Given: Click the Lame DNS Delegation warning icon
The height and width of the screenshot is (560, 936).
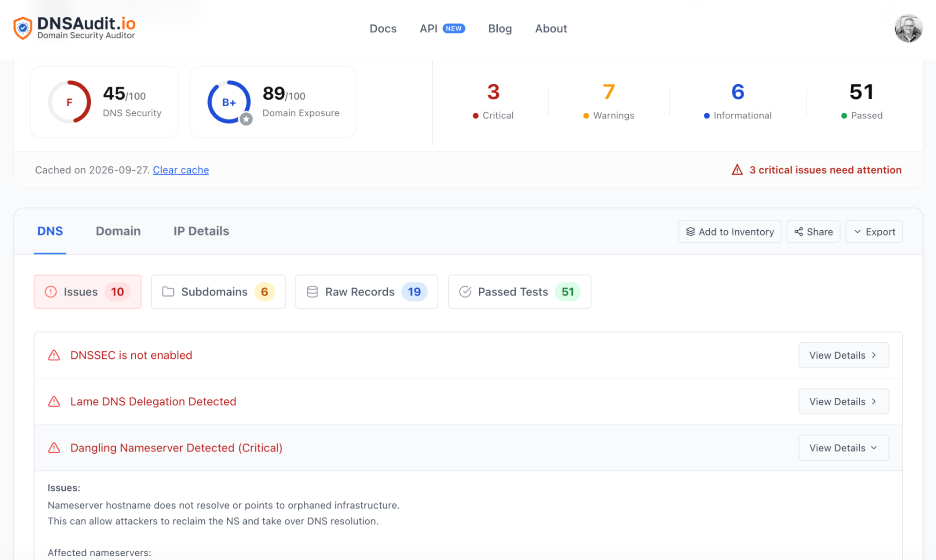Looking at the screenshot, I should coord(54,401).
